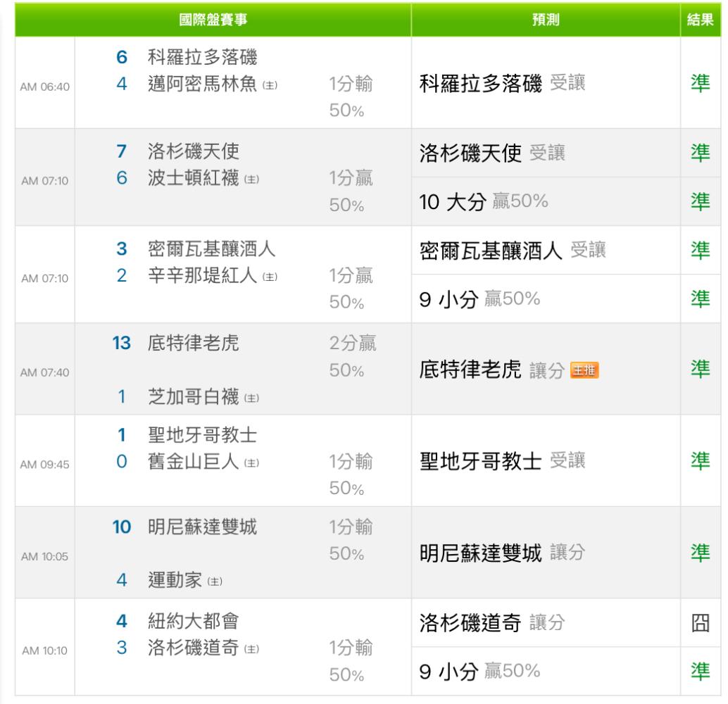This screenshot has width=728, height=704.
Task: Click the 1分輸 handicap in the 邁阿密馬林魚 game
Action: pyautogui.click(x=351, y=84)
